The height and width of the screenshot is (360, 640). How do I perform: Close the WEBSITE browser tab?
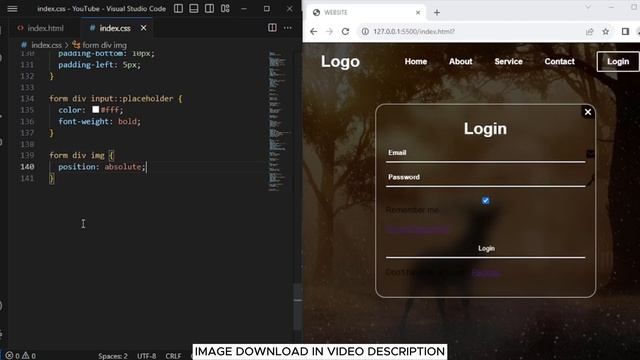tap(418, 13)
